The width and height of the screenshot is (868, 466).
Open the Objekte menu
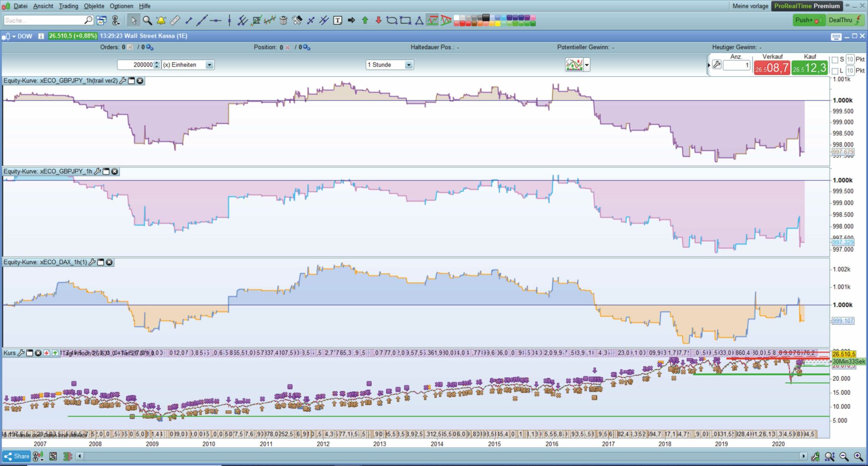click(94, 6)
